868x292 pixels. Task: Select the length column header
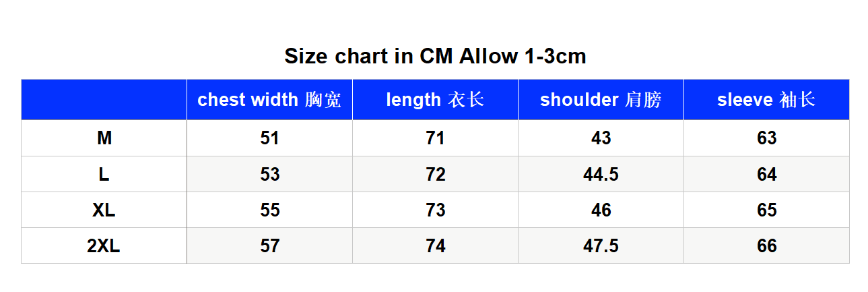tap(435, 100)
